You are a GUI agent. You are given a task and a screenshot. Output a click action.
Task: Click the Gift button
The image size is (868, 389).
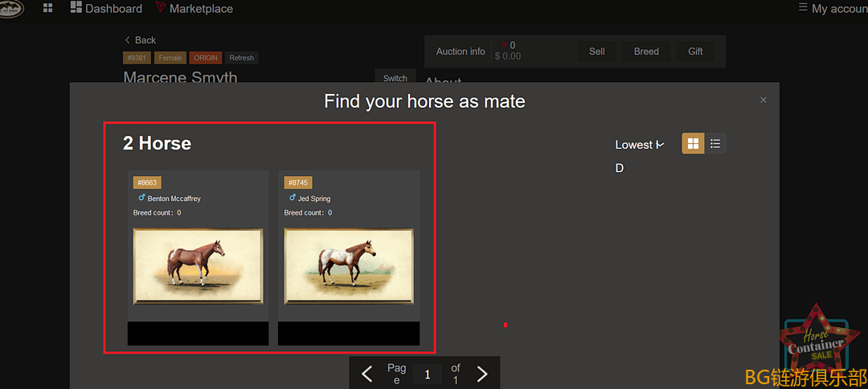(695, 51)
